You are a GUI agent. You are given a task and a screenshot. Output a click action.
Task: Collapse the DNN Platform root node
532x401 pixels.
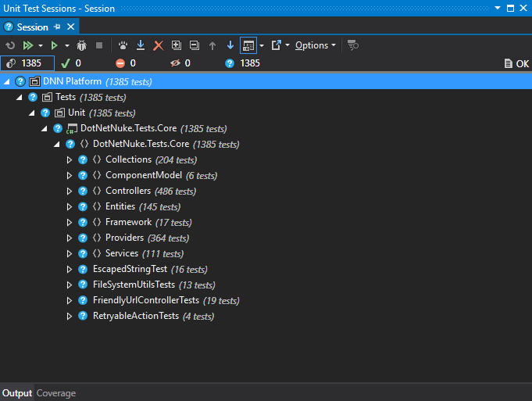pyautogui.click(x=7, y=81)
